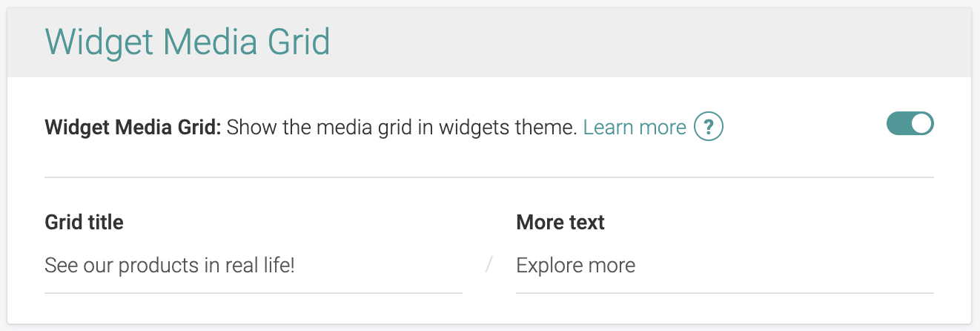Click the slash separator between fields

[x=489, y=265]
